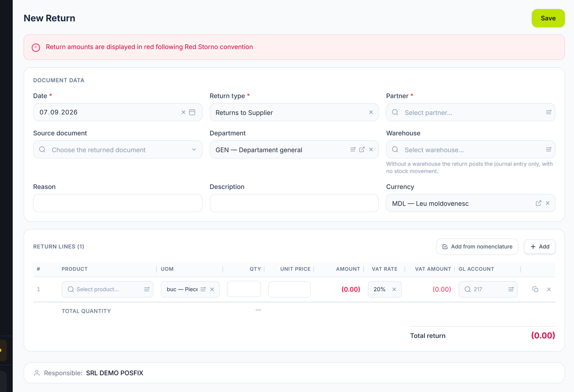This screenshot has width=574, height=392.
Task: Click the responsible name SRL DEMO POSFIX
Action: point(115,373)
